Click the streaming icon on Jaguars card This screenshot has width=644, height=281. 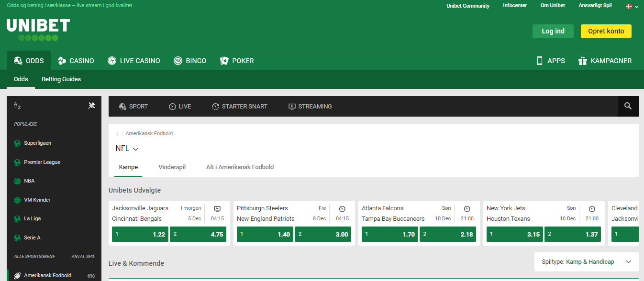click(x=217, y=209)
